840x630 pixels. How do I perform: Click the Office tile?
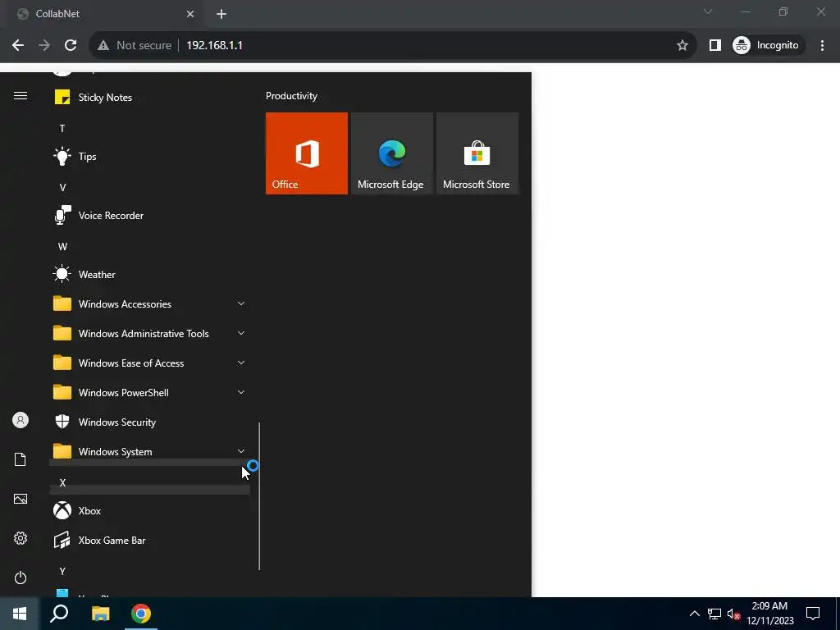pos(307,153)
